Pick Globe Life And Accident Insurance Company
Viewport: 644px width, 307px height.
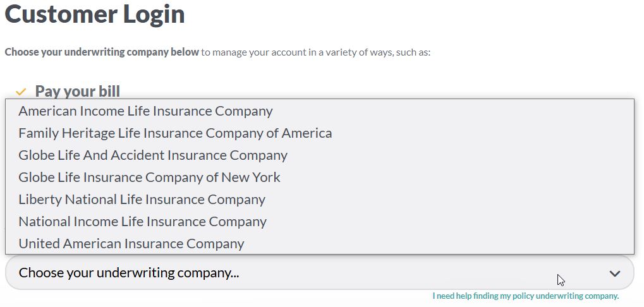tap(153, 155)
